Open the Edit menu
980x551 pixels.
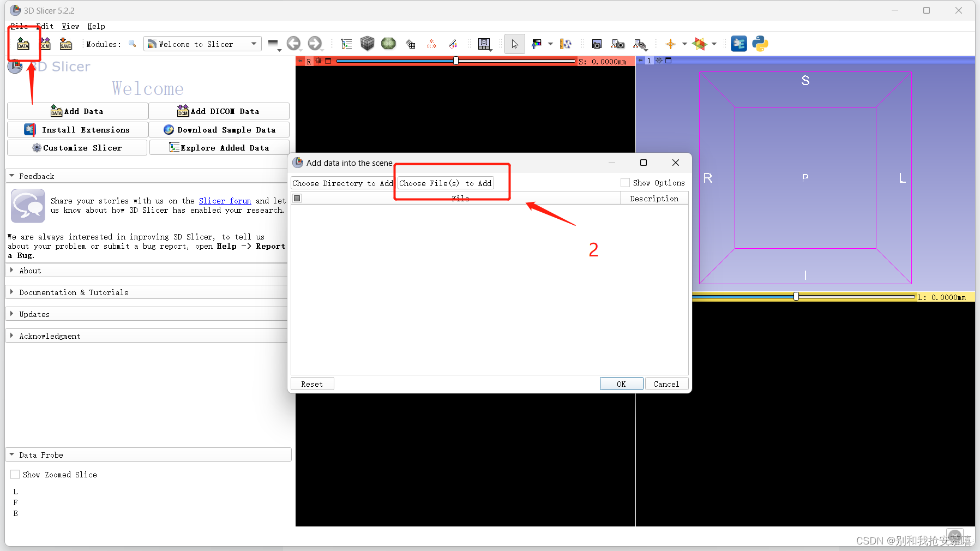45,26
